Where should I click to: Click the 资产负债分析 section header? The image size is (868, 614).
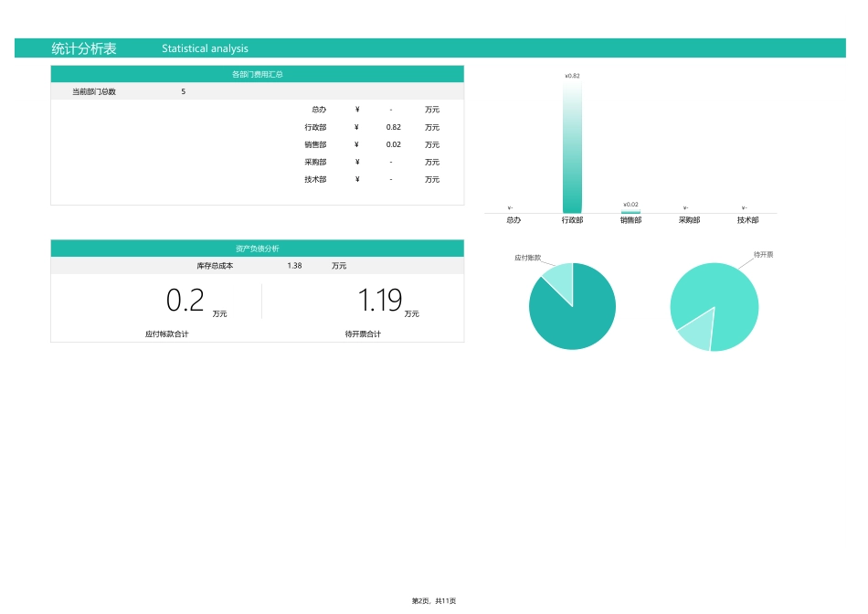click(257, 249)
